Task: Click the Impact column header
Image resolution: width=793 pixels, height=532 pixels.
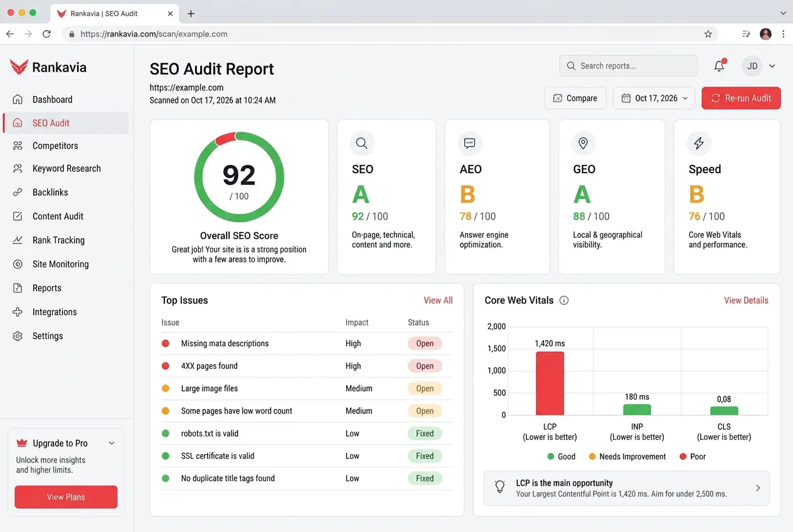Action: (357, 322)
